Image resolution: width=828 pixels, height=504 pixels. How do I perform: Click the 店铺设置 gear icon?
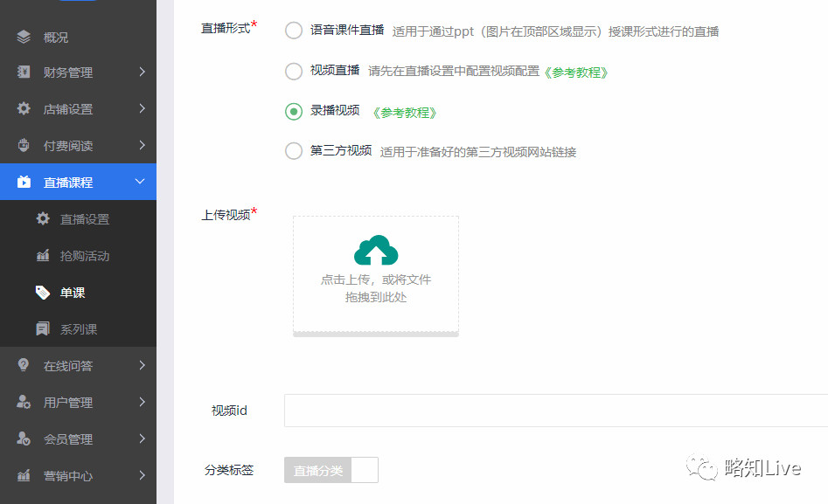point(24,108)
